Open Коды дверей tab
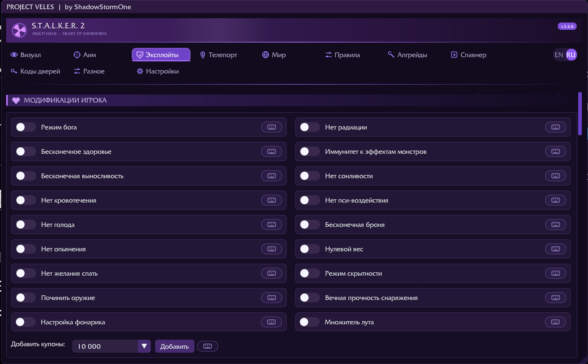This screenshot has height=364, width=588. (35, 71)
